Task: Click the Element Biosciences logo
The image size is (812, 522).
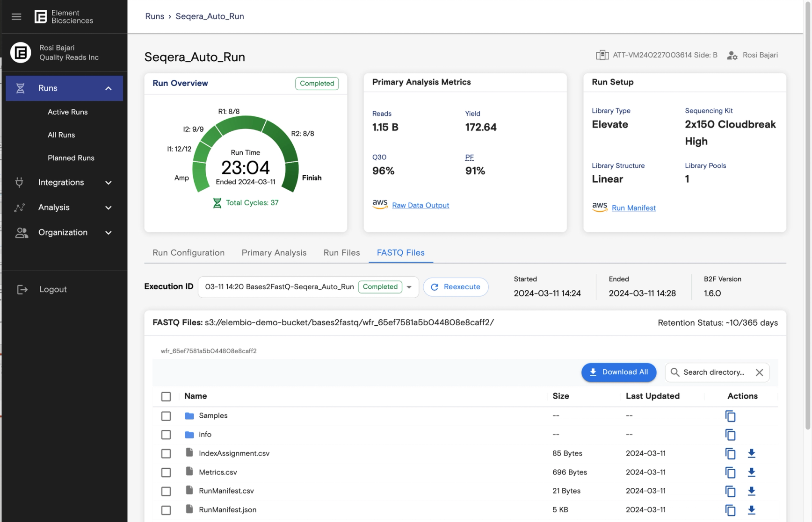Action: [x=41, y=17]
